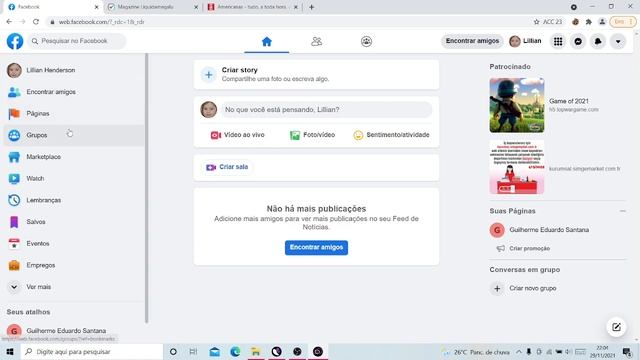Open the Messenger icon
The image size is (640, 360).
point(578,41)
